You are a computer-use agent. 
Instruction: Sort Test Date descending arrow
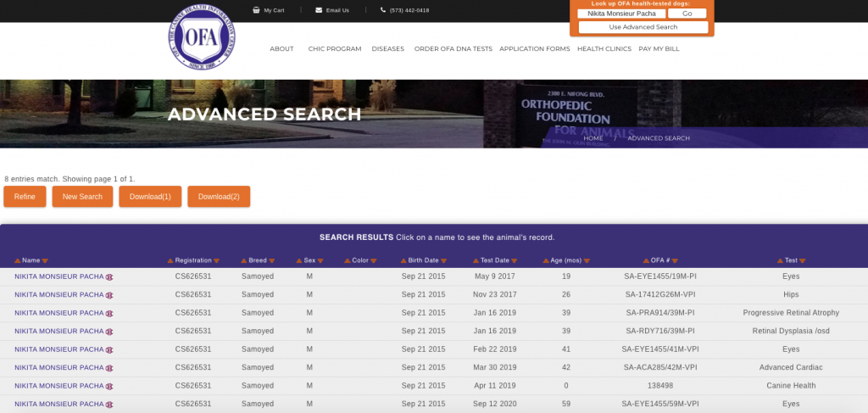(x=515, y=260)
